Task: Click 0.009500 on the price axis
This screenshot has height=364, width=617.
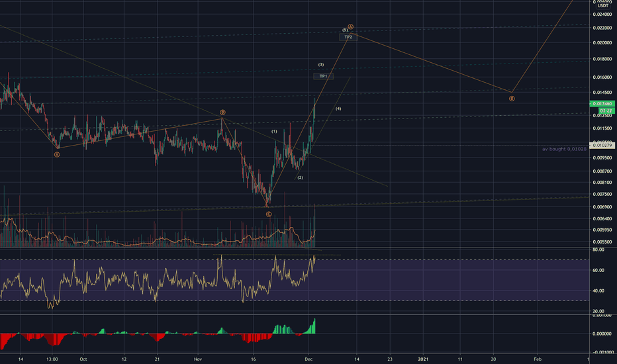Action: (602, 158)
